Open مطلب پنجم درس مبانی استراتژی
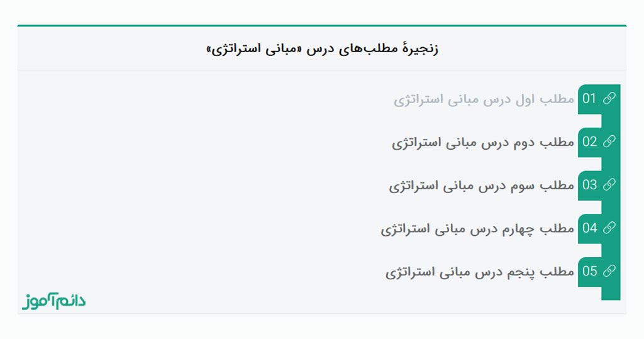 pos(480,272)
